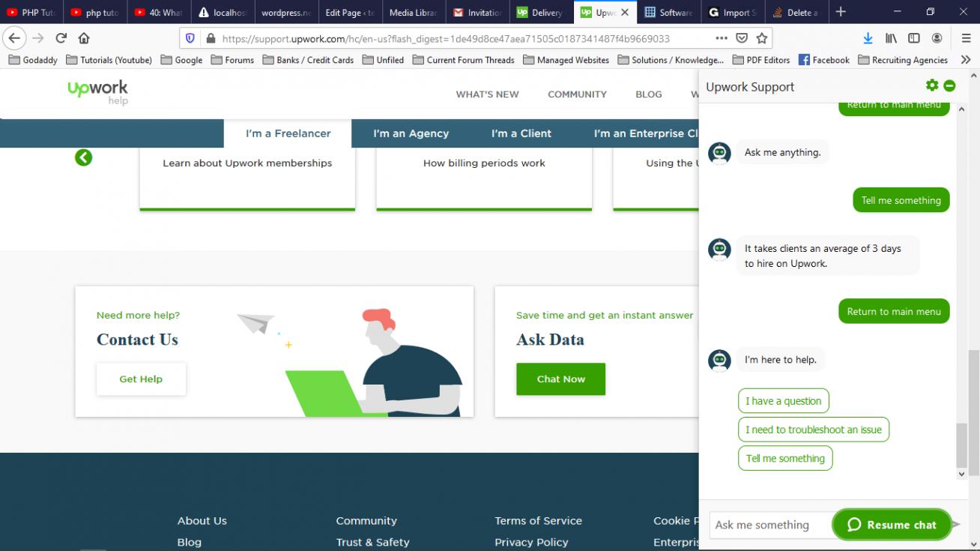Click the chat panel scrollbar thumb
Screen dimensions: 980x551
tap(962, 445)
